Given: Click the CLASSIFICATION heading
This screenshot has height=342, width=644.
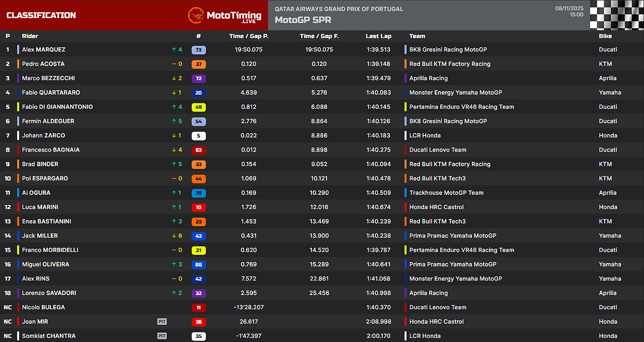Looking at the screenshot, I should click(x=41, y=15).
